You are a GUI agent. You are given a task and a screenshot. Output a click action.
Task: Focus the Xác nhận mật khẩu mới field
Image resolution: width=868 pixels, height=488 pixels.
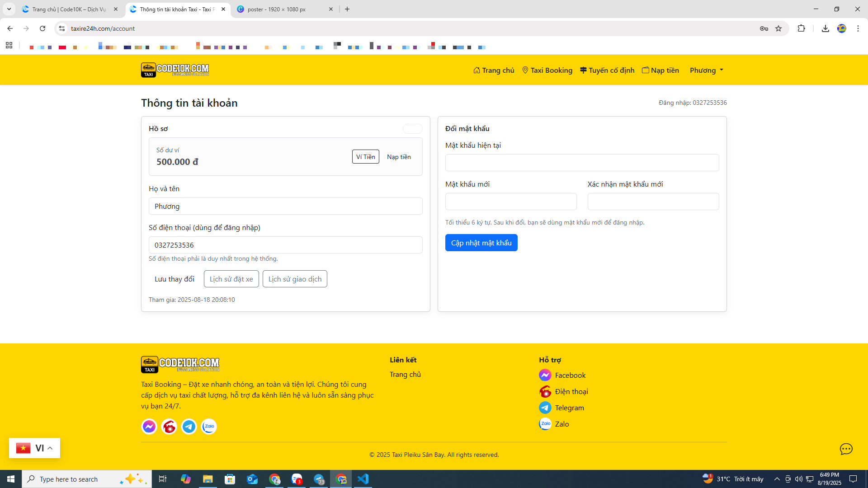click(x=653, y=202)
